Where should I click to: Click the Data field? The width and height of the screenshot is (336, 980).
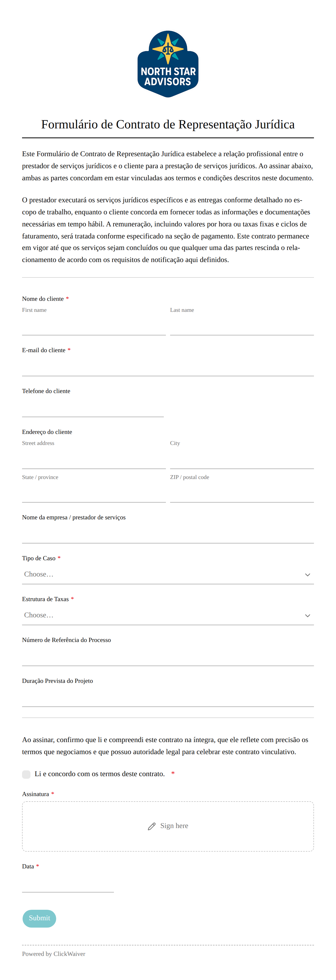point(68,883)
